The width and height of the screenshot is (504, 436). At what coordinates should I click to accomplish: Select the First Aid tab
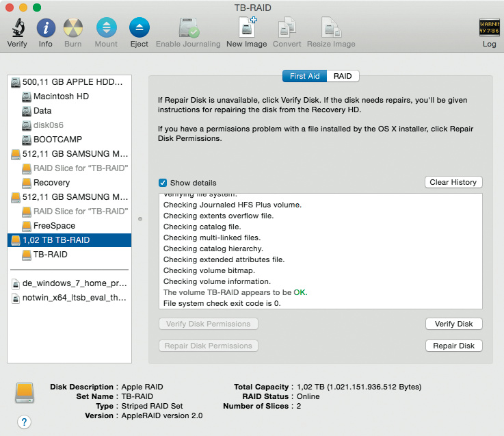(x=304, y=76)
